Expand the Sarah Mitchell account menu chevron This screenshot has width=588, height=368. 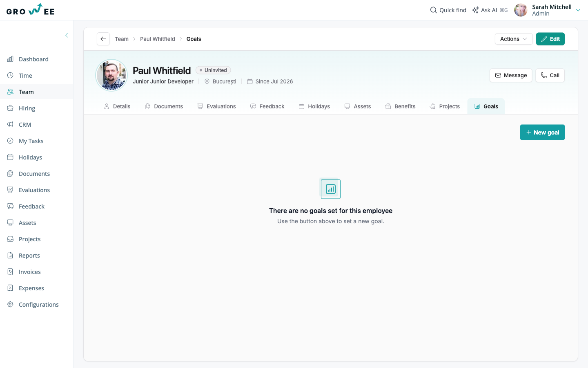pyautogui.click(x=578, y=10)
